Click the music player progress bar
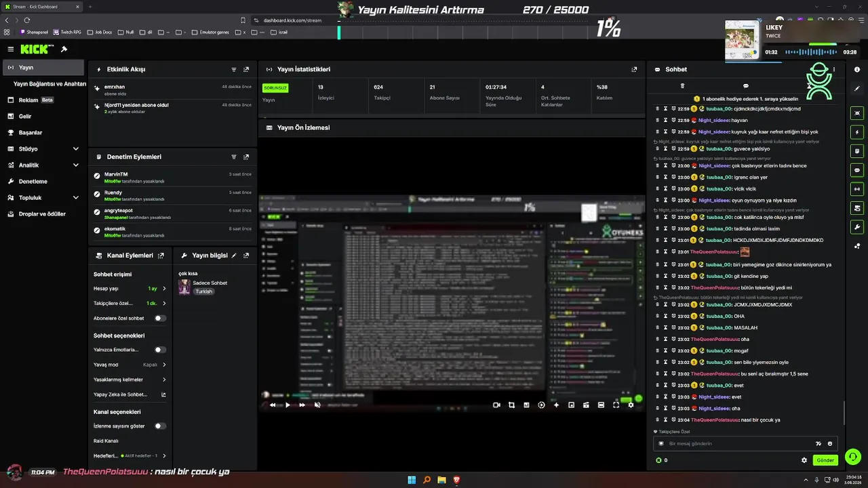This screenshot has width=868, height=488. point(810,52)
